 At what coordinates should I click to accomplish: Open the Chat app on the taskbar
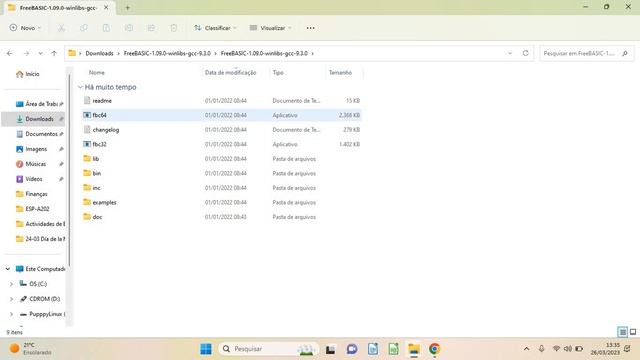pyautogui.click(x=352, y=349)
